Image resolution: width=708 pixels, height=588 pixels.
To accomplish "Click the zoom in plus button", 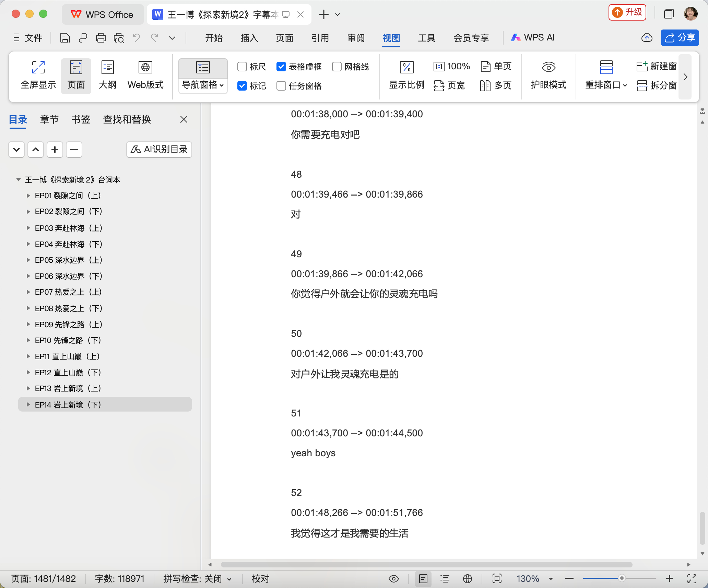I will [x=669, y=579].
